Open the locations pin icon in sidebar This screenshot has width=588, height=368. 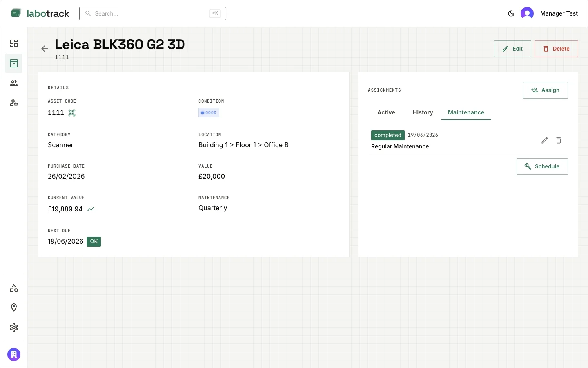pos(14,307)
